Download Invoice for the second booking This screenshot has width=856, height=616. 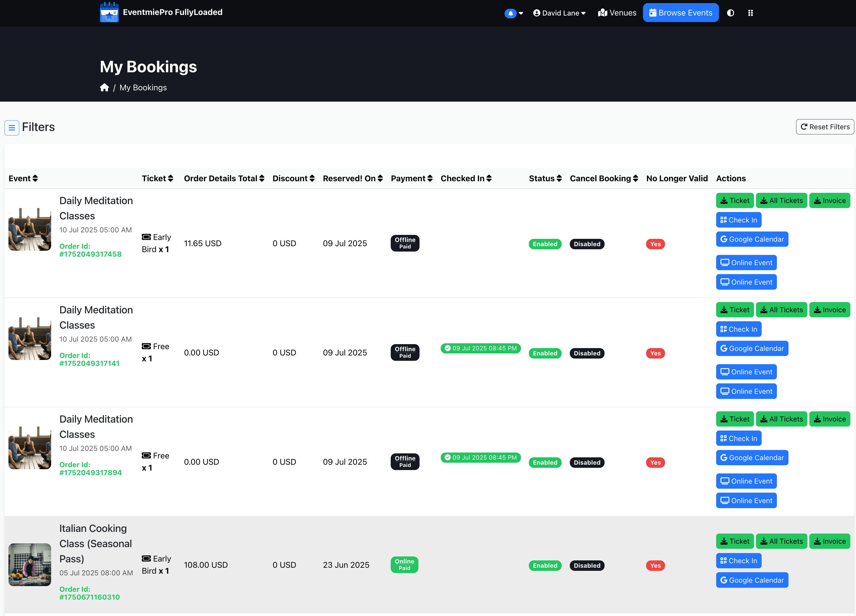829,310
